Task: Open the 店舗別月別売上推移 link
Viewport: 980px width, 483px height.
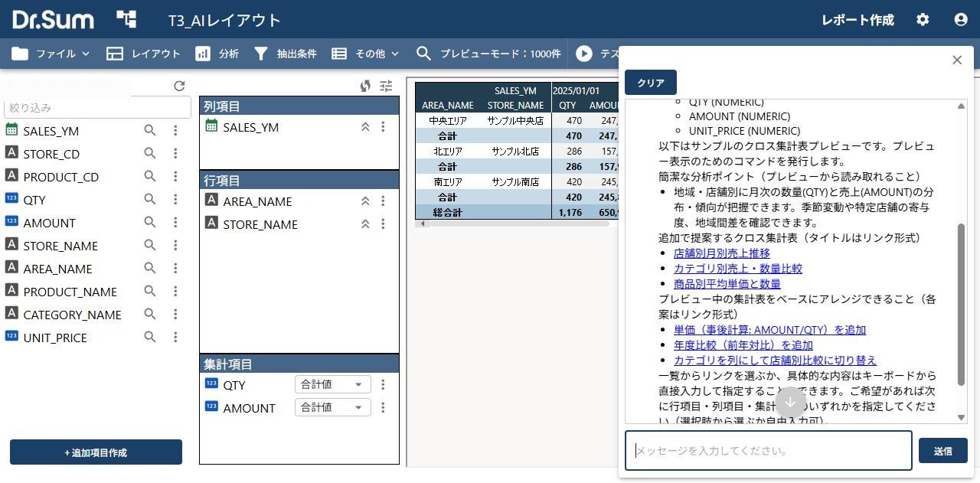Action: pos(722,253)
